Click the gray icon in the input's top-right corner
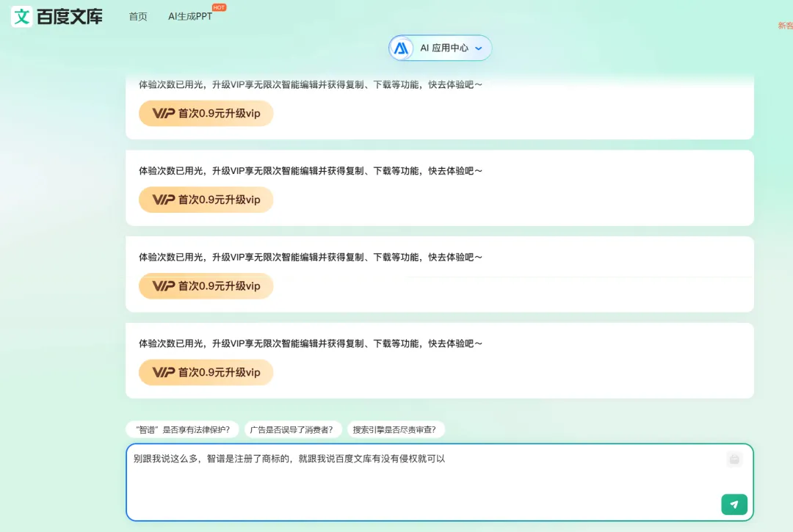 734,459
